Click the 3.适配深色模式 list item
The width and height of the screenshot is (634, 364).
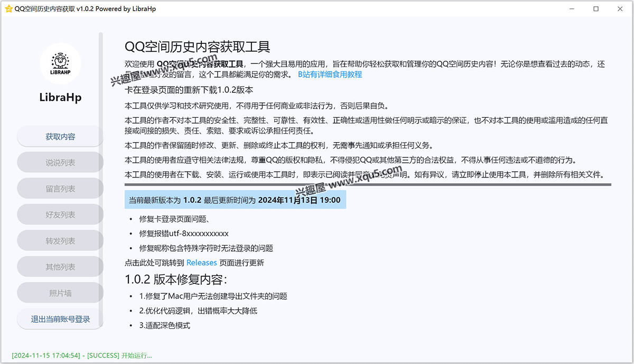[164, 325]
